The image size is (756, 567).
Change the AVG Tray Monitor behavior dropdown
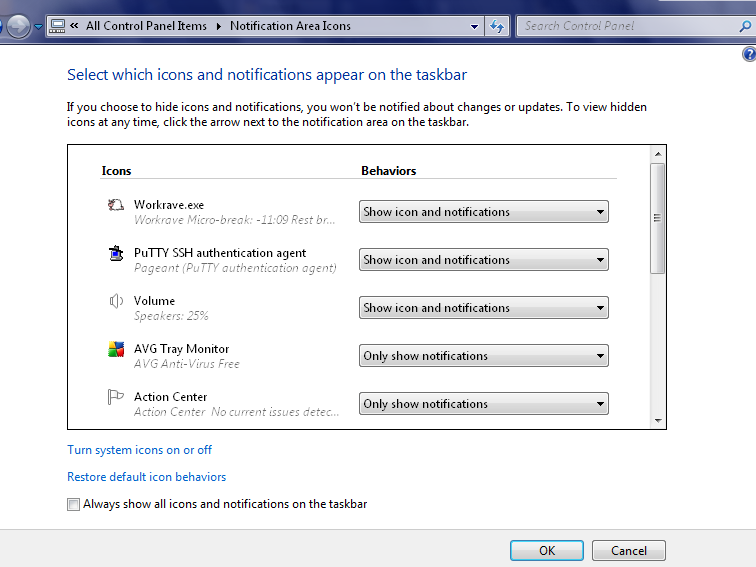pos(484,356)
